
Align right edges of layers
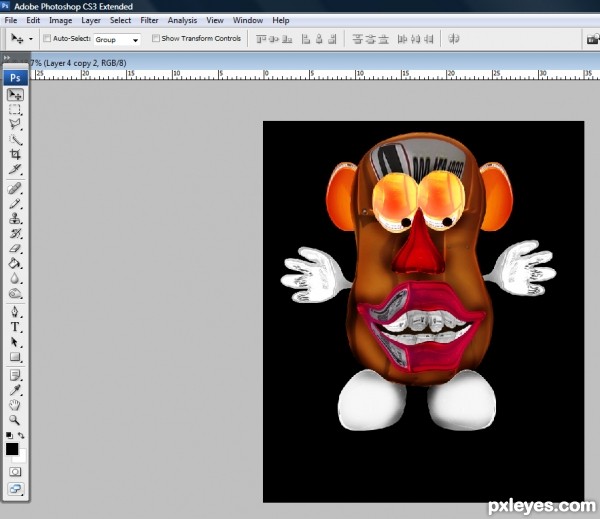click(332, 39)
